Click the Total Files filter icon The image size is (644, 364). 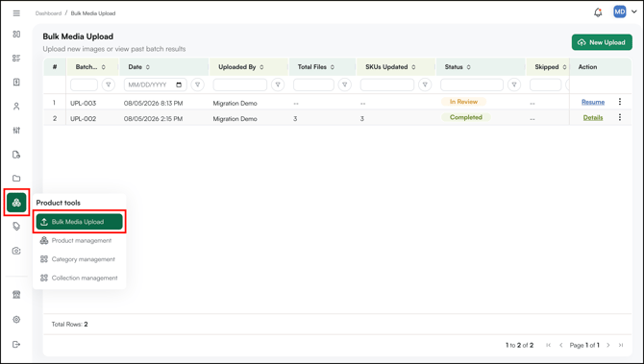pyautogui.click(x=345, y=85)
